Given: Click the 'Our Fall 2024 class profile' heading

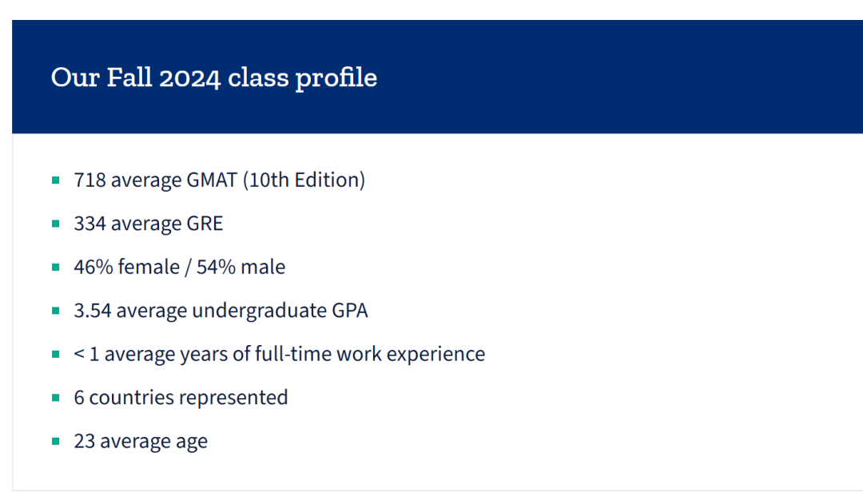Looking at the screenshot, I should click(x=213, y=77).
